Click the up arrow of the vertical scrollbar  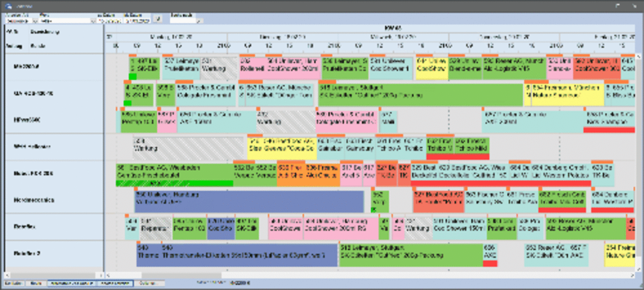click(638, 56)
